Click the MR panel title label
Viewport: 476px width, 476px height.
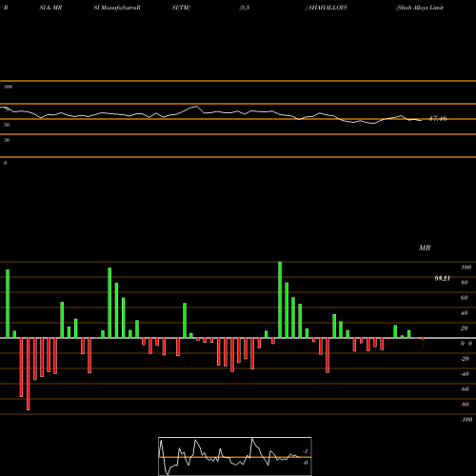[425, 248]
